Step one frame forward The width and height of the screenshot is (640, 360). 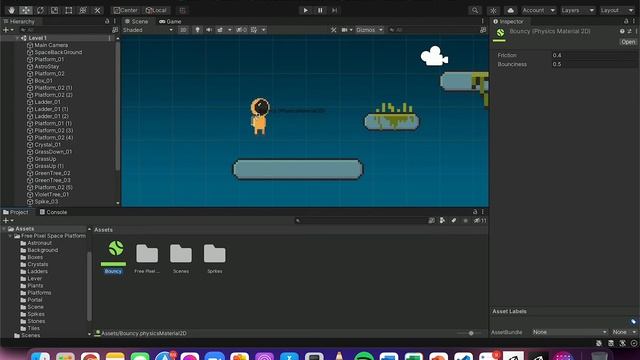pos(334,10)
